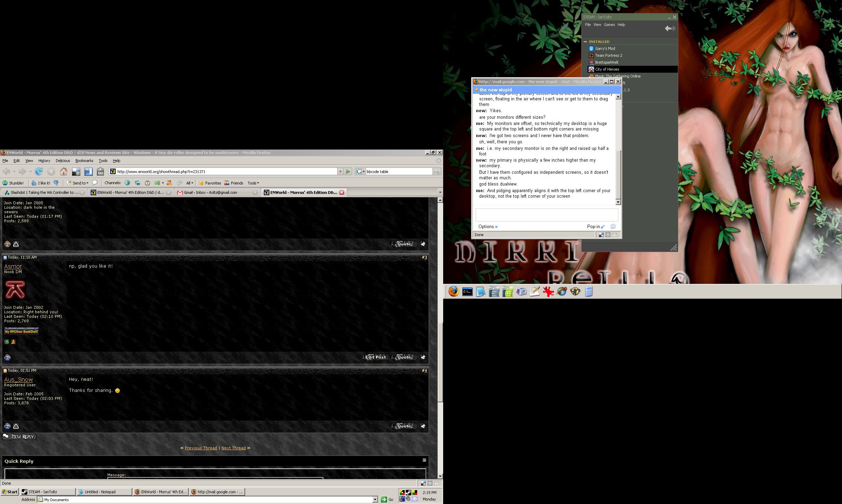Screen dimensions: 842x504
Task: Click the green Go arrow beside URL bar
Action: tap(348, 171)
